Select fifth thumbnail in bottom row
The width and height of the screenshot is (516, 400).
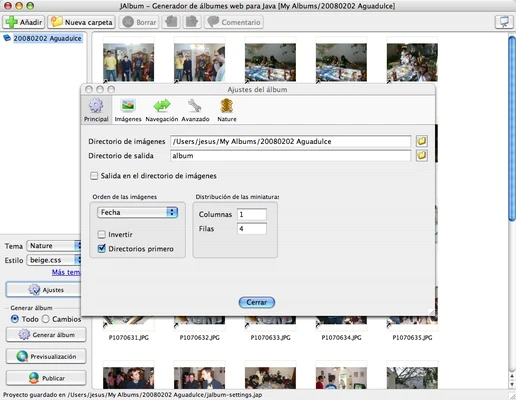click(412, 378)
